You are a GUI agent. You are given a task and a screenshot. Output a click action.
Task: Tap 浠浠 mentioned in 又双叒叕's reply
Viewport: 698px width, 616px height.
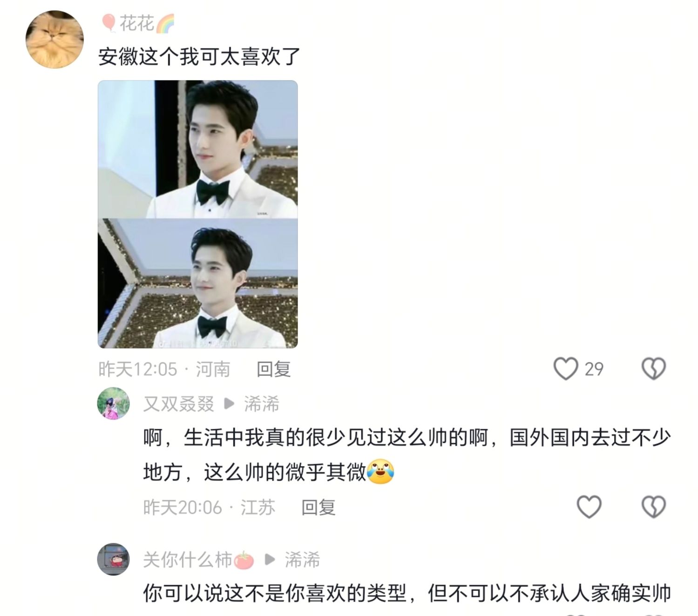[262, 404]
